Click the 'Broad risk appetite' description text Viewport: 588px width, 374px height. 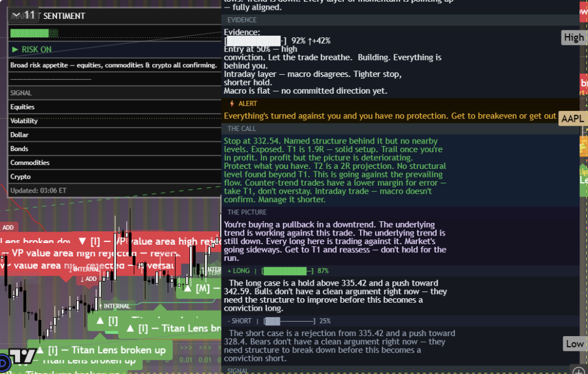(x=114, y=65)
